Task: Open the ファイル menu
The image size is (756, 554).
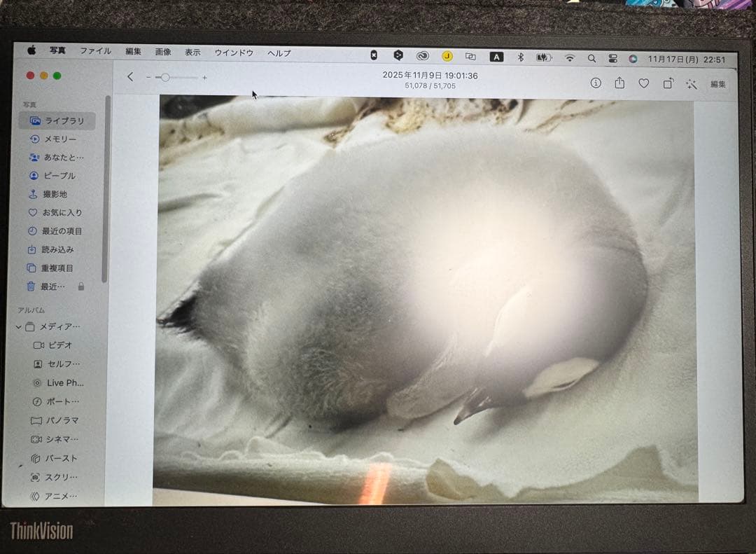Action: (95, 51)
